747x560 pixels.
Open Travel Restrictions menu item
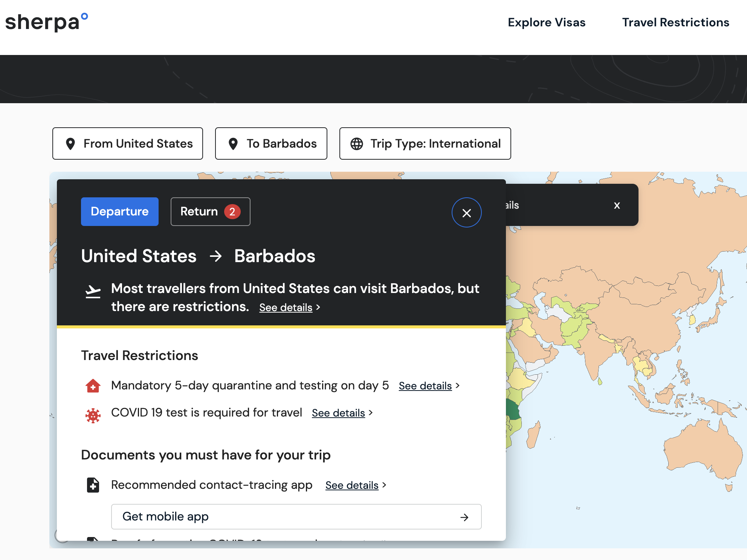pyautogui.click(x=676, y=22)
